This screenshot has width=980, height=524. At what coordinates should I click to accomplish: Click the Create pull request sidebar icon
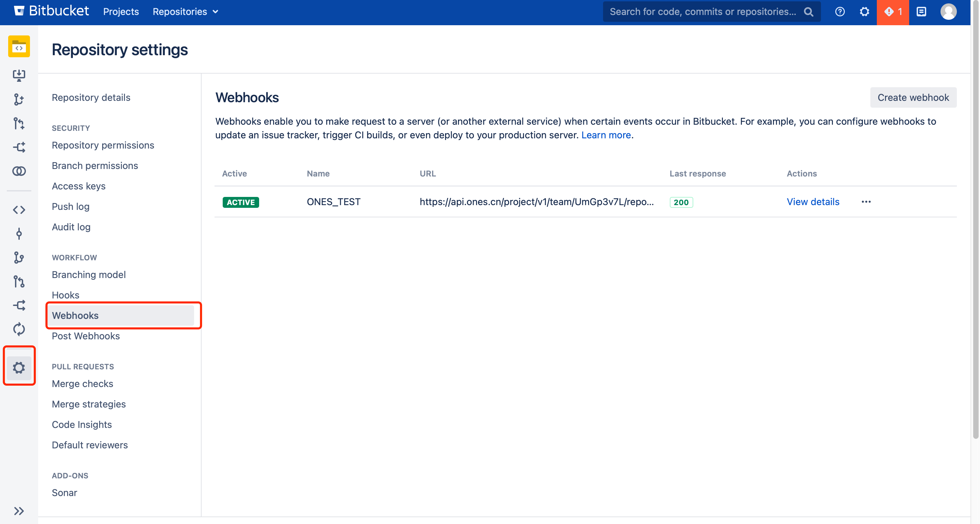pyautogui.click(x=19, y=123)
